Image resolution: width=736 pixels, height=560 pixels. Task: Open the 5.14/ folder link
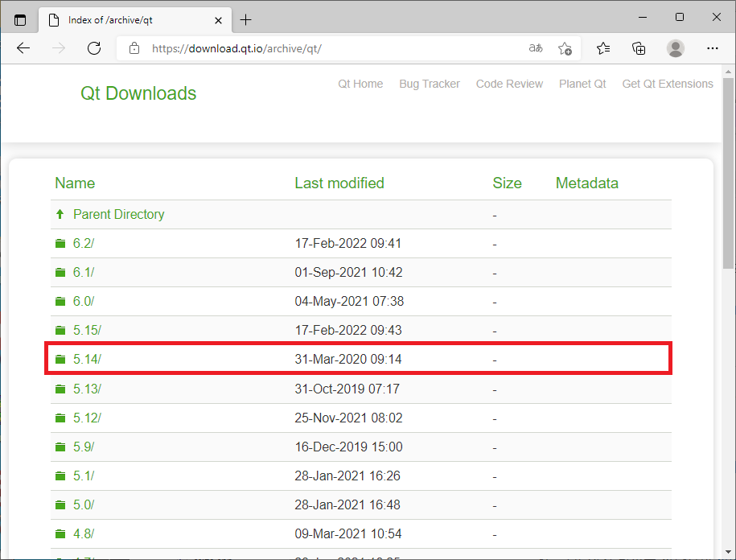[x=87, y=359]
